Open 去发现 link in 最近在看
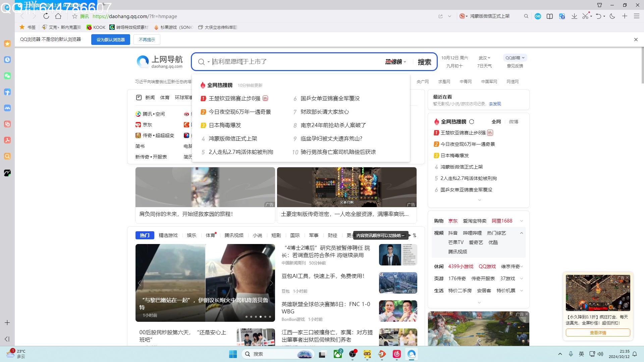The height and width of the screenshot is (362, 644). pyautogui.click(x=495, y=104)
